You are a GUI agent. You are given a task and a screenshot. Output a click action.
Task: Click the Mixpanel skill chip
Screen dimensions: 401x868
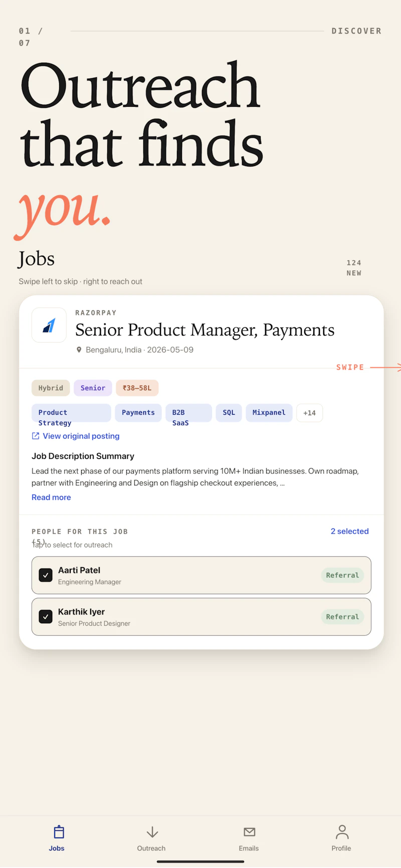[x=269, y=413]
